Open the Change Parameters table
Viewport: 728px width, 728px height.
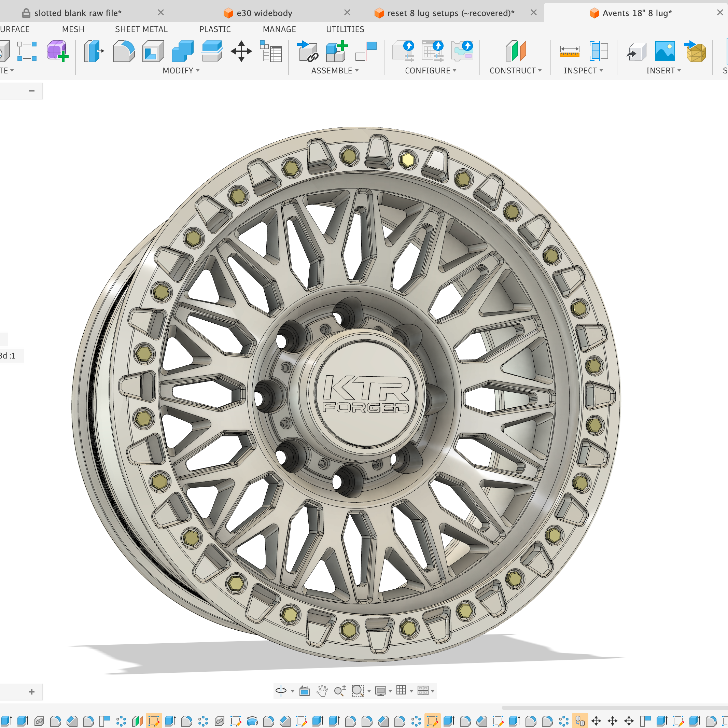pos(270,51)
